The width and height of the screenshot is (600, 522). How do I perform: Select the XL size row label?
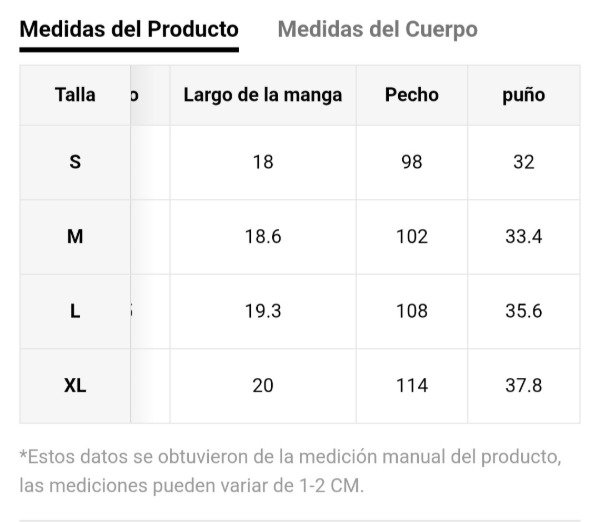click(75, 385)
